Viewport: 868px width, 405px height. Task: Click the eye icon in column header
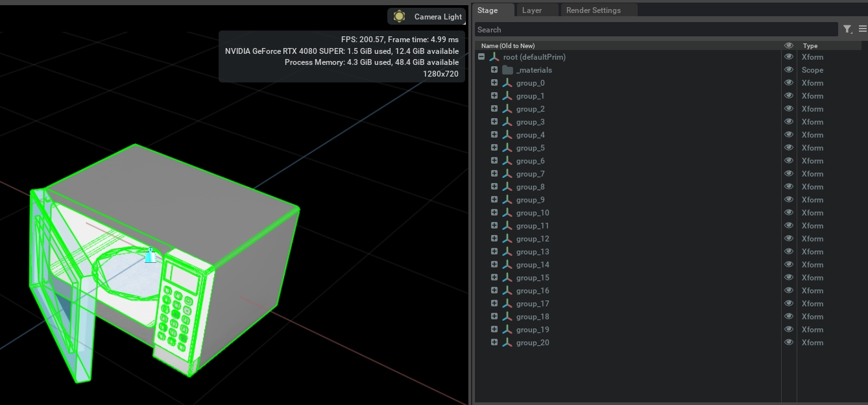click(x=789, y=45)
